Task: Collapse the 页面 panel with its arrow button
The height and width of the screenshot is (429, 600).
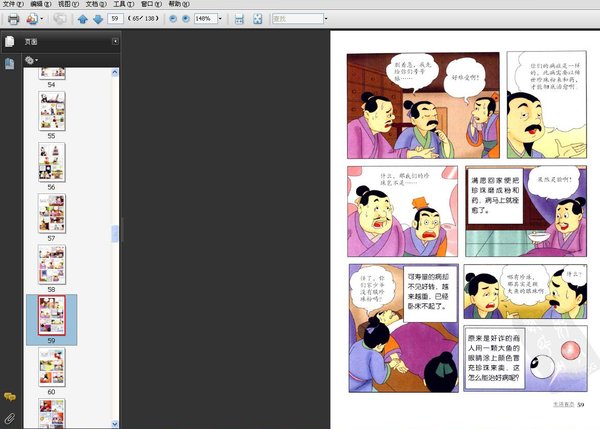Action: pos(115,41)
